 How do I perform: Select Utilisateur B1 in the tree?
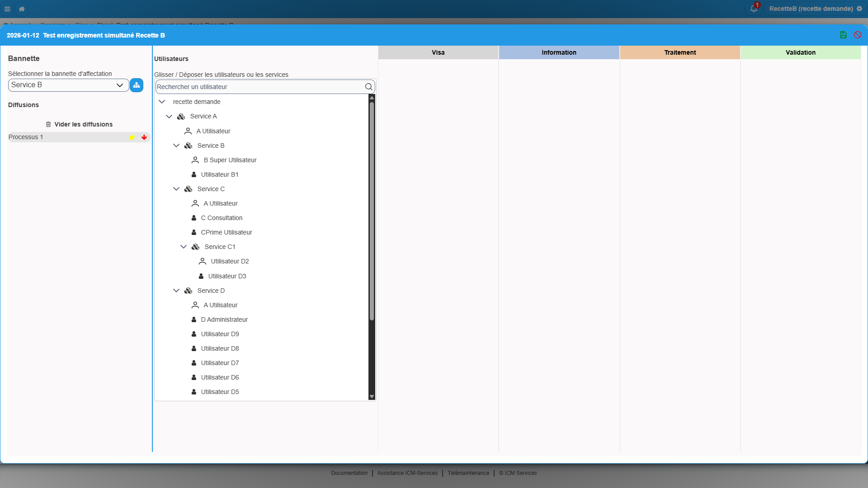click(220, 174)
